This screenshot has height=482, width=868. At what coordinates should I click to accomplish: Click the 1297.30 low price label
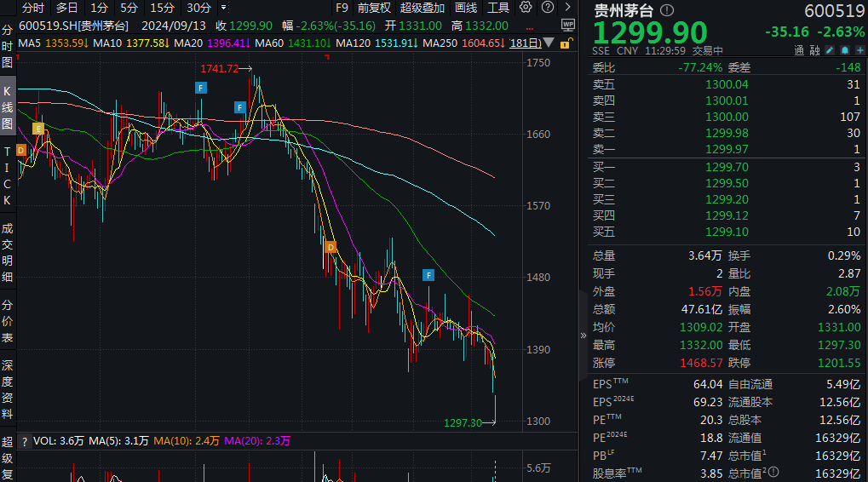463,422
